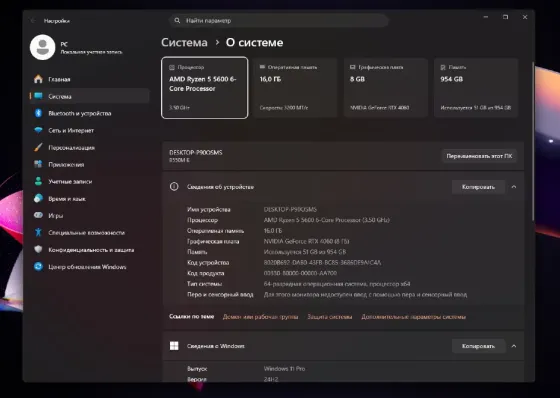This screenshot has height=398, width=560.
Task: Click the icon on Оперативная память card
Action: click(x=262, y=67)
